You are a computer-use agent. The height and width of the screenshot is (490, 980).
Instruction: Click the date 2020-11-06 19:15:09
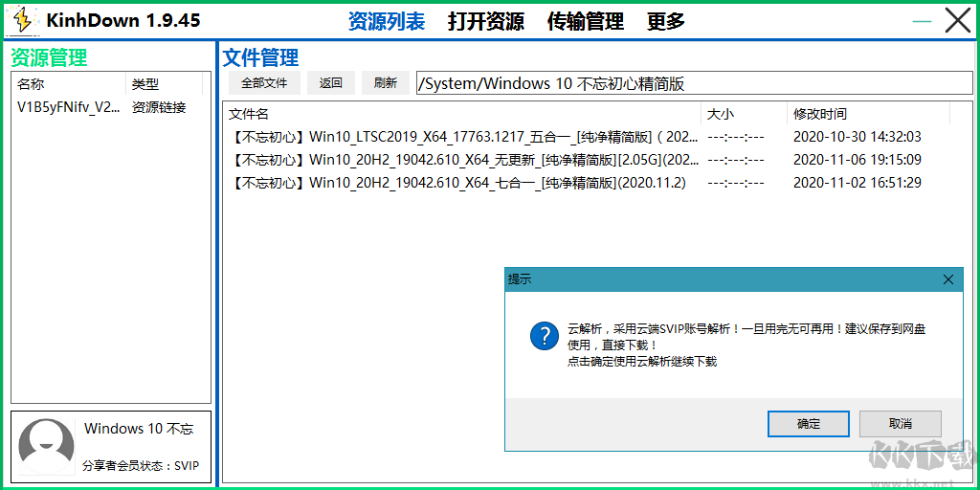pos(857,160)
